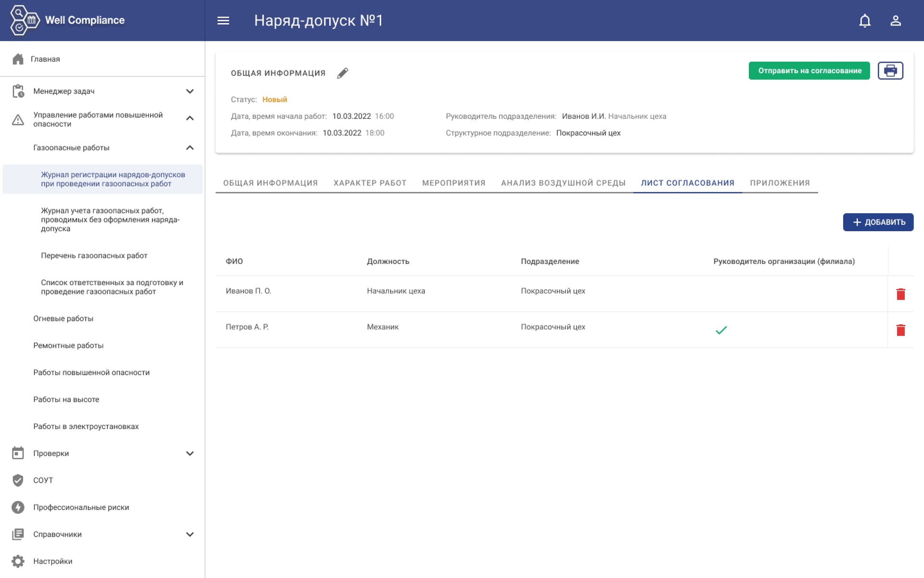The height and width of the screenshot is (578, 924).
Task: Collapse the Газоопасные работы submenu
Action: tap(190, 148)
